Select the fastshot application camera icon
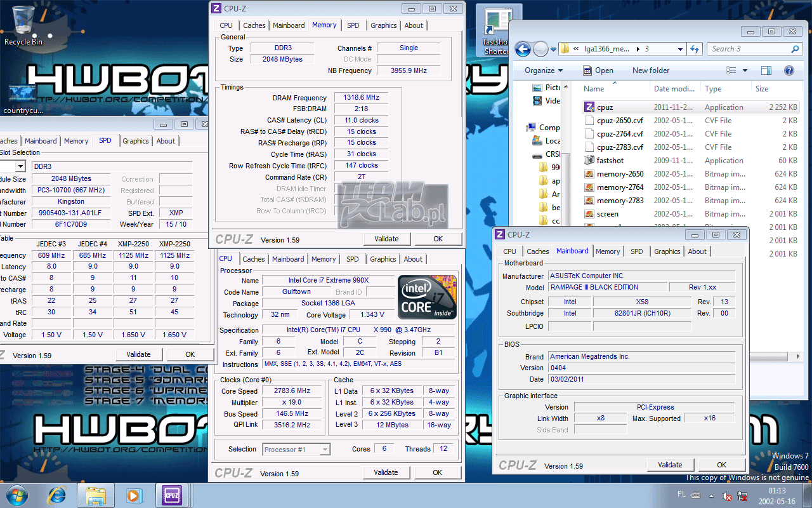Screen dimensions: 812x508 pos(589,161)
